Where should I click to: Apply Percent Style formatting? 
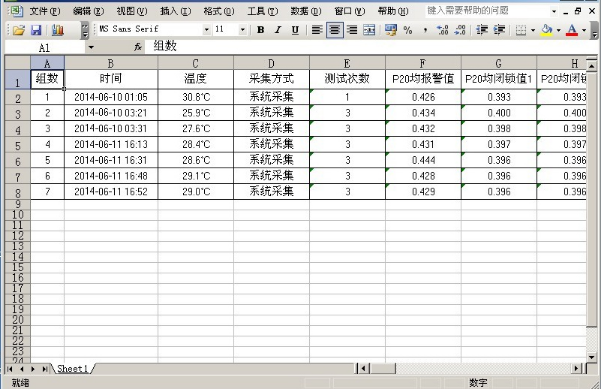(408, 30)
